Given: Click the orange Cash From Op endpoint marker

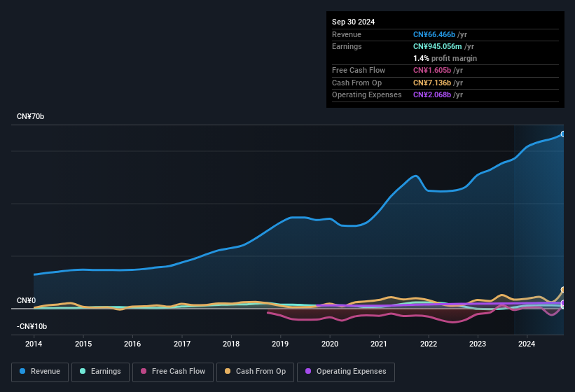Looking at the screenshot, I should (562, 290).
